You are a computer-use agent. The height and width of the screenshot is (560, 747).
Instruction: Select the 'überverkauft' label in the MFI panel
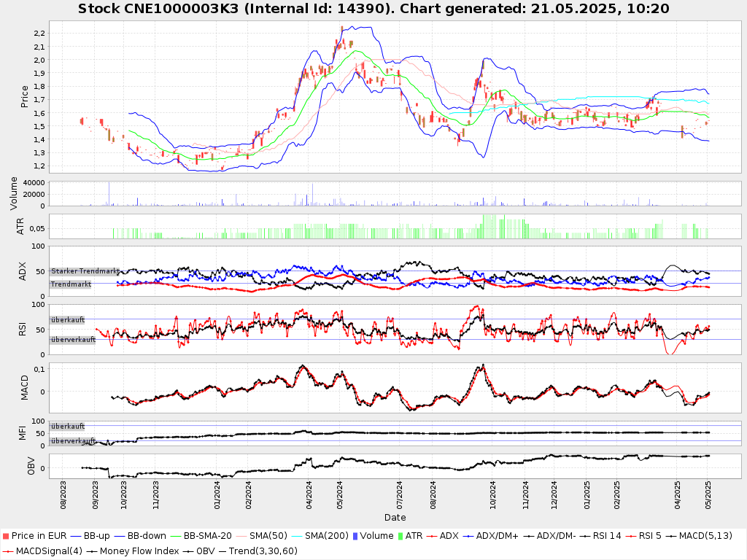[x=74, y=441]
